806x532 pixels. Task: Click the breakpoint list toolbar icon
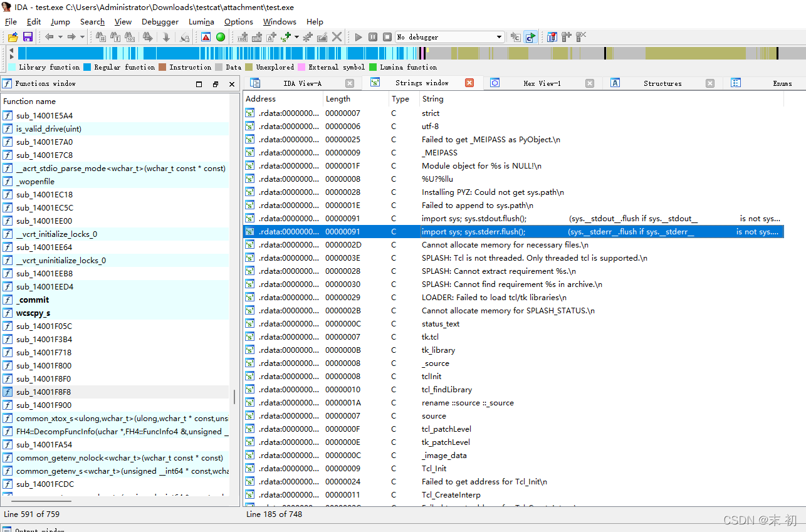552,37
